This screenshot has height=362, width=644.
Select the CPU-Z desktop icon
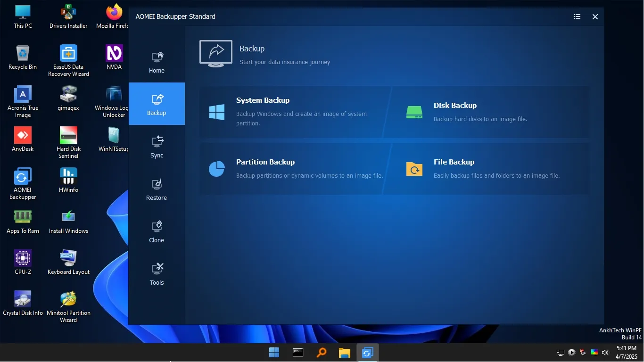click(23, 263)
